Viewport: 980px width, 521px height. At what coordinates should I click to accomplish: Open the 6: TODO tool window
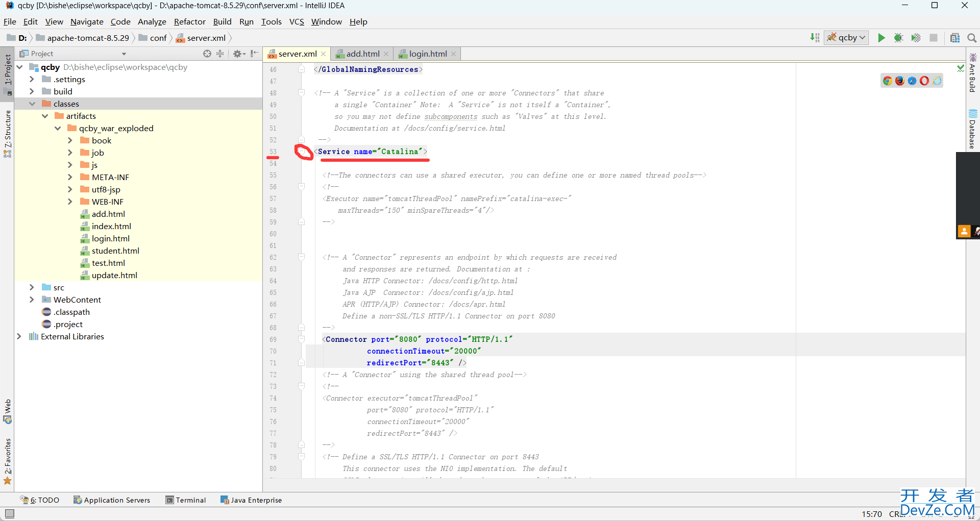click(40, 500)
